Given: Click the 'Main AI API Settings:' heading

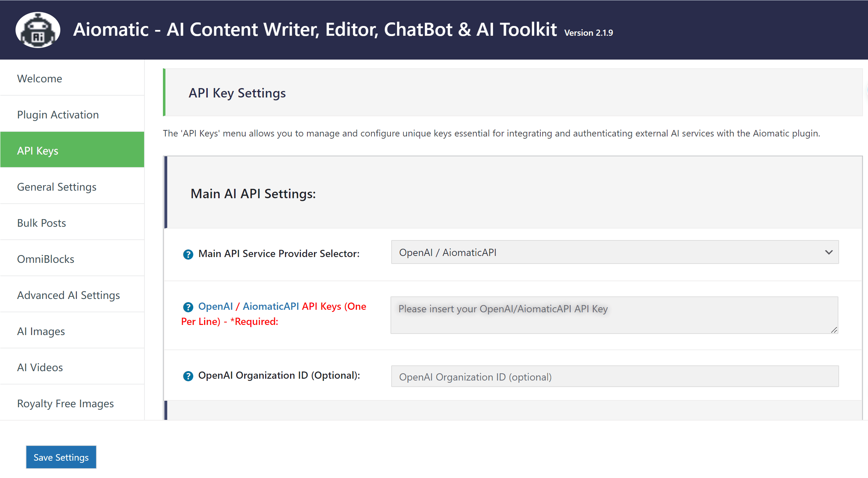Looking at the screenshot, I should pos(253,194).
